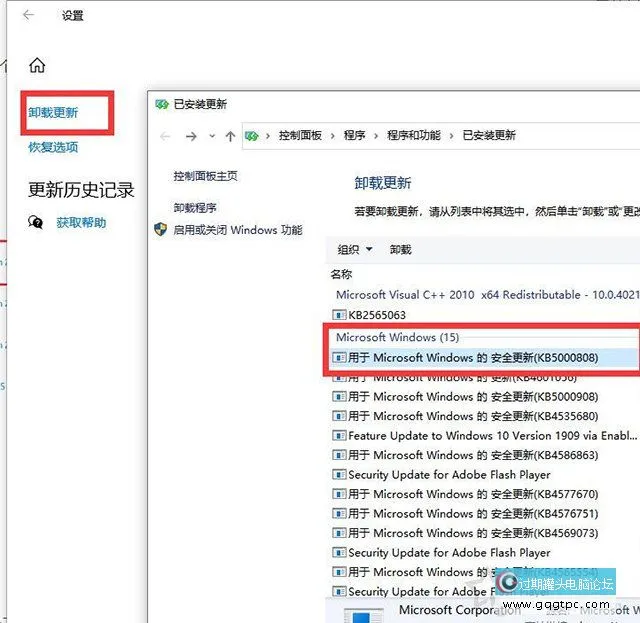Open the 组织 dropdown menu
Screen dimensions: 640x623
[x=355, y=249]
